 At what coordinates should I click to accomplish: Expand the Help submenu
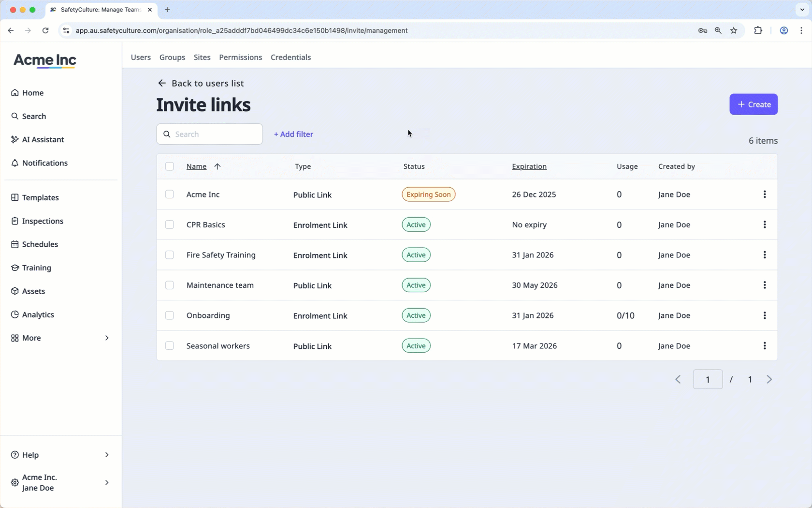(x=60, y=455)
